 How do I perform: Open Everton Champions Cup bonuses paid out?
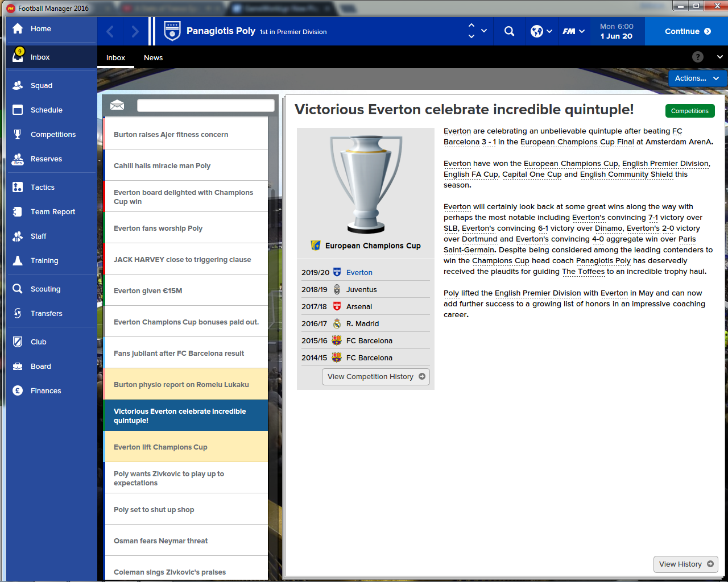[185, 322]
